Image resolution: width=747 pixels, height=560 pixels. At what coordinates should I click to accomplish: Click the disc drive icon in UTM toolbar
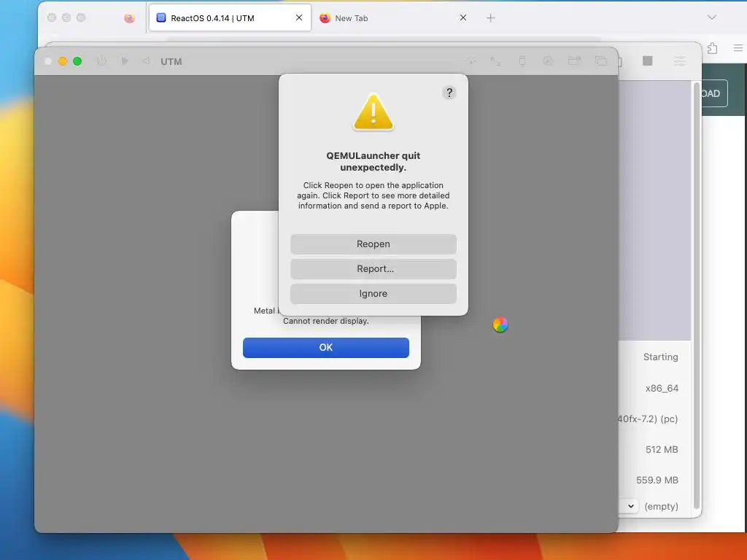point(548,61)
